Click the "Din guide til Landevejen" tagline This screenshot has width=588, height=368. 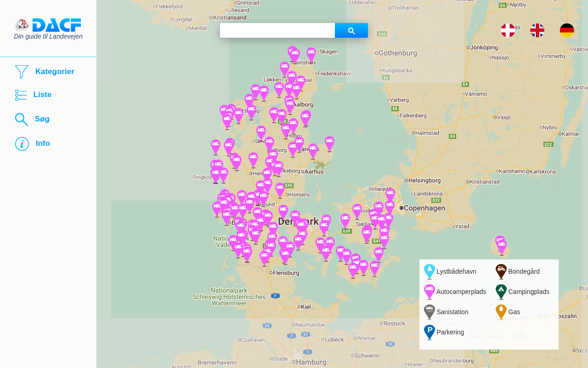(x=48, y=37)
